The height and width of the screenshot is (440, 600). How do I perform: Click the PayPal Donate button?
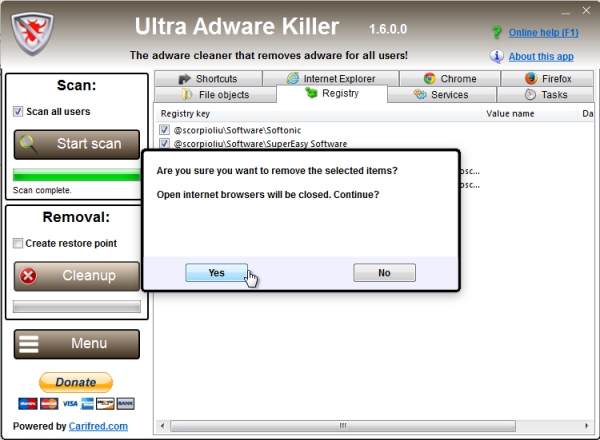pos(76,382)
